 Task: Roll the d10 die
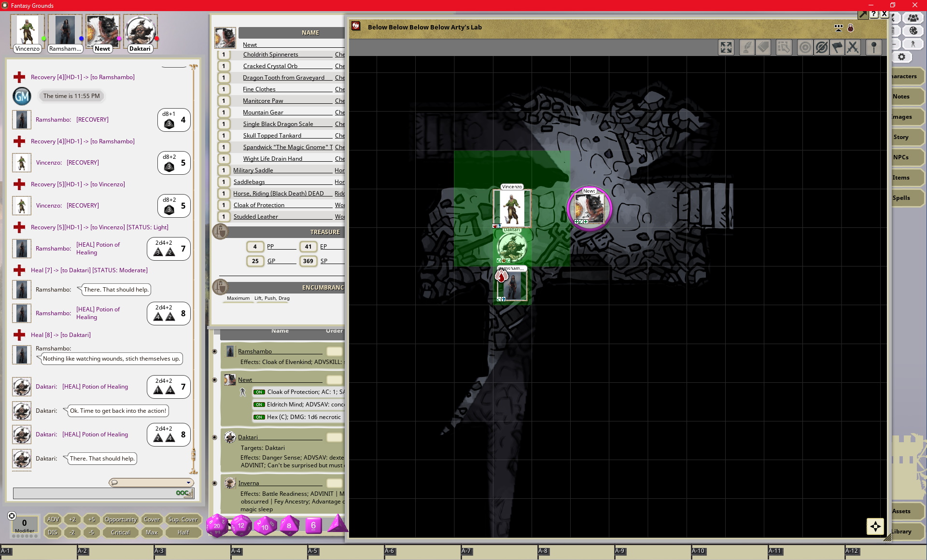pyautogui.click(x=265, y=526)
